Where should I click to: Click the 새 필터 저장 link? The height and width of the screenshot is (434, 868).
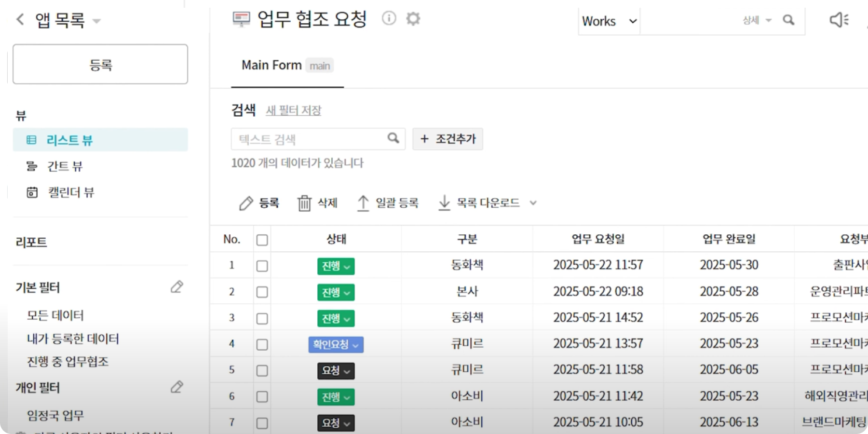[293, 110]
